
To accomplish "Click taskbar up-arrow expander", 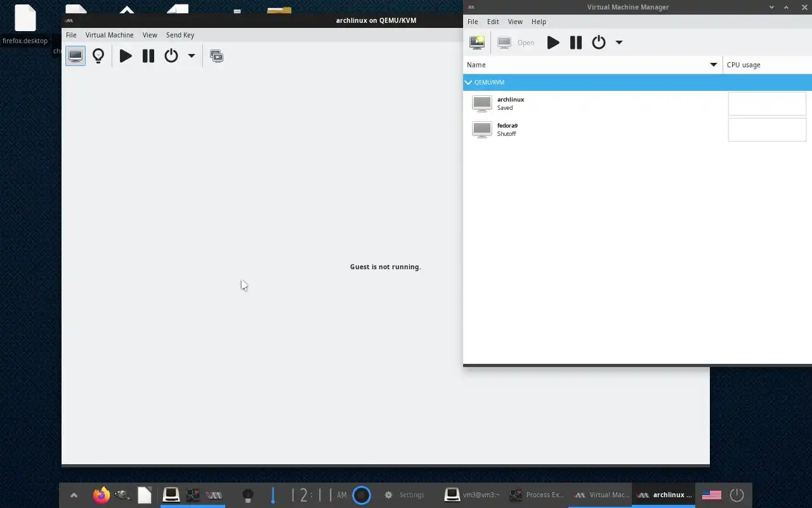I will coord(74,495).
